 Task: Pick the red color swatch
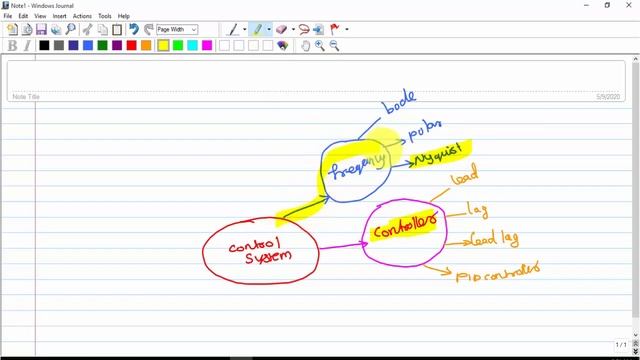coord(131,45)
